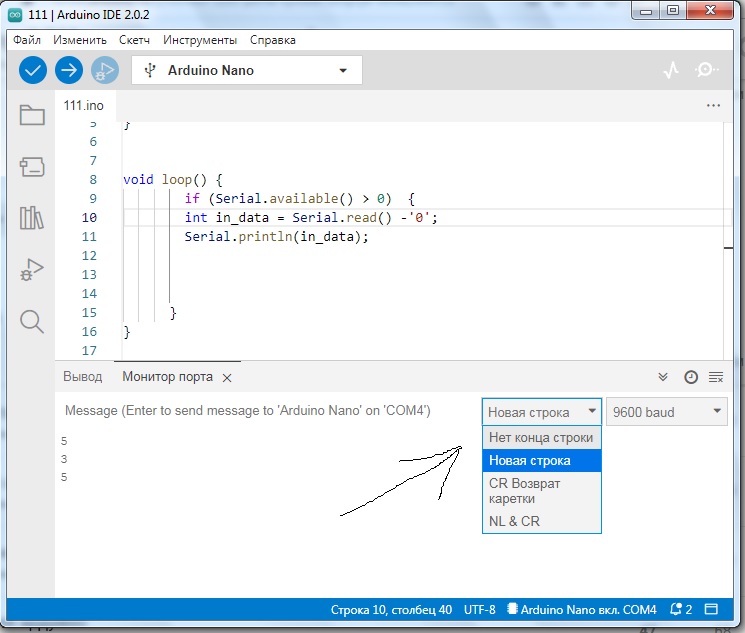Open the Serial Monitor magnifier icon
The width and height of the screenshot is (745, 633).
pos(707,70)
